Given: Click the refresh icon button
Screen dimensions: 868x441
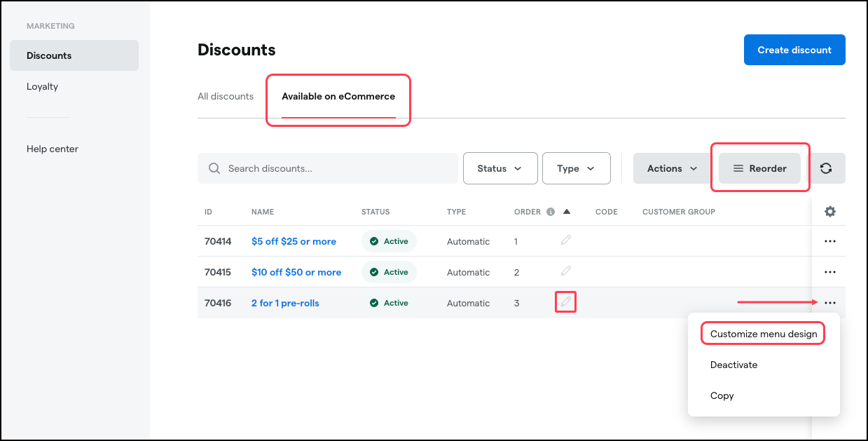Looking at the screenshot, I should (826, 168).
